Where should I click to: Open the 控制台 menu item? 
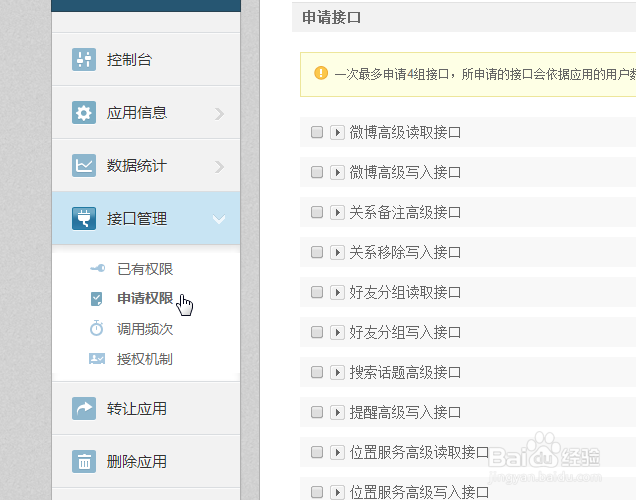coord(146,59)
